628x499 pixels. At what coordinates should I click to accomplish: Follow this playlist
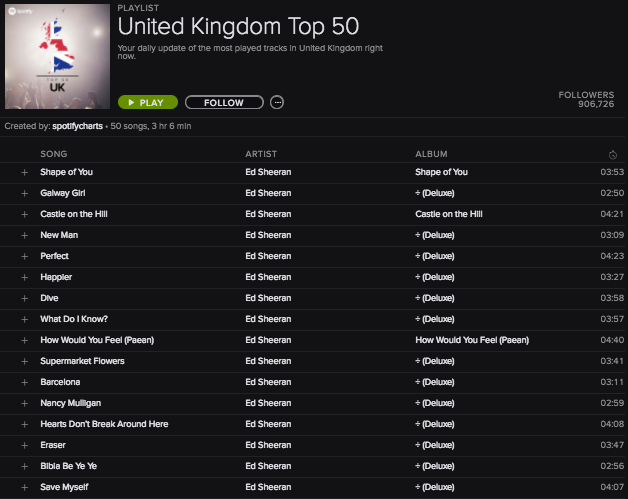(x=224, y=103)
